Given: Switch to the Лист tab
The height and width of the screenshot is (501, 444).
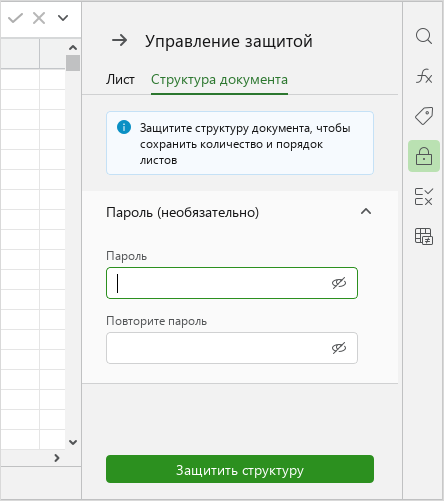Looking at the screenshot, I should [x=120, y=80].
